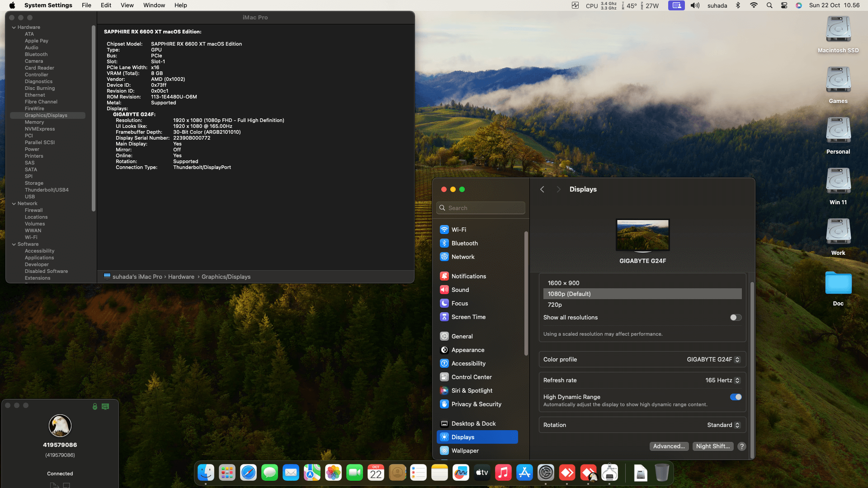Viewport: 868px width, 488px height.
Task: Open Safari from the Dock
Action: [248, 473]
